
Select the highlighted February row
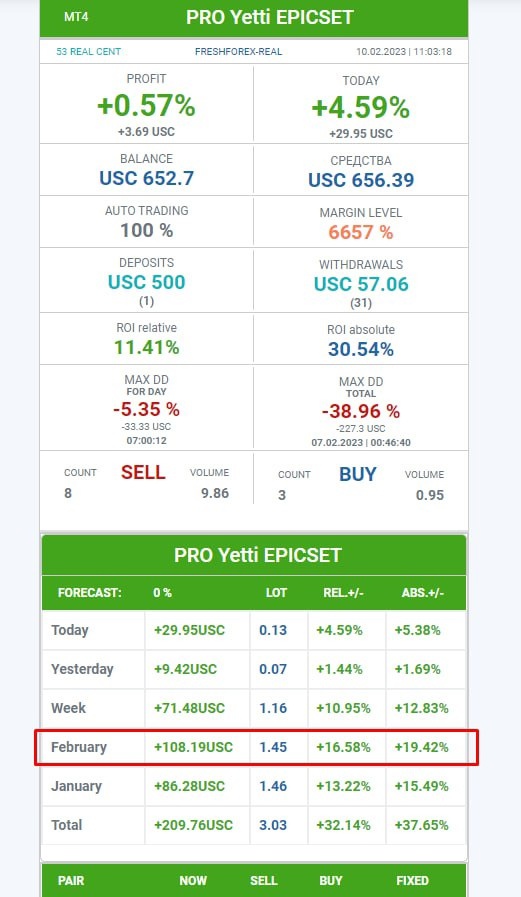pyautogui.click(x=254, y=747)
